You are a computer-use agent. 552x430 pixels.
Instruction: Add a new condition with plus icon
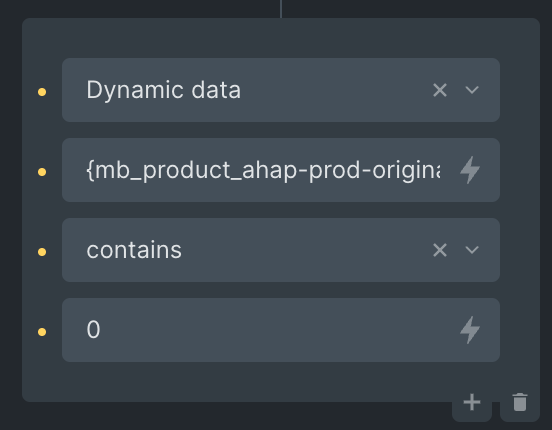click(x=472, y=402)
